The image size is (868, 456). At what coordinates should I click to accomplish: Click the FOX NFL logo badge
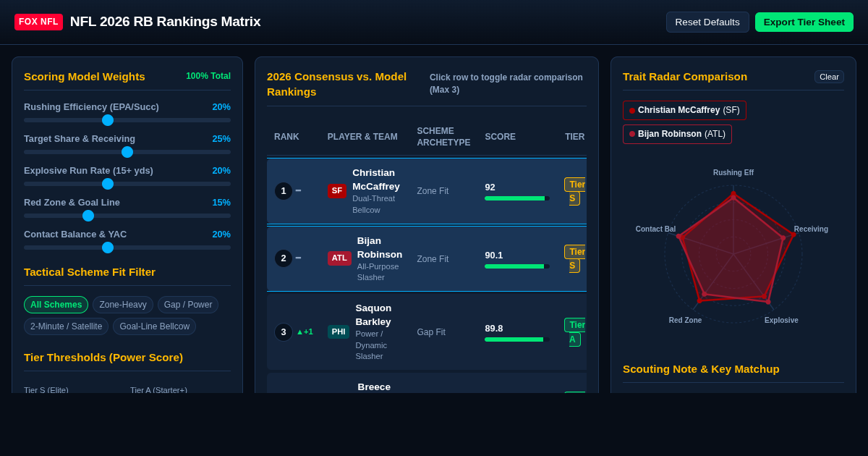38,22
